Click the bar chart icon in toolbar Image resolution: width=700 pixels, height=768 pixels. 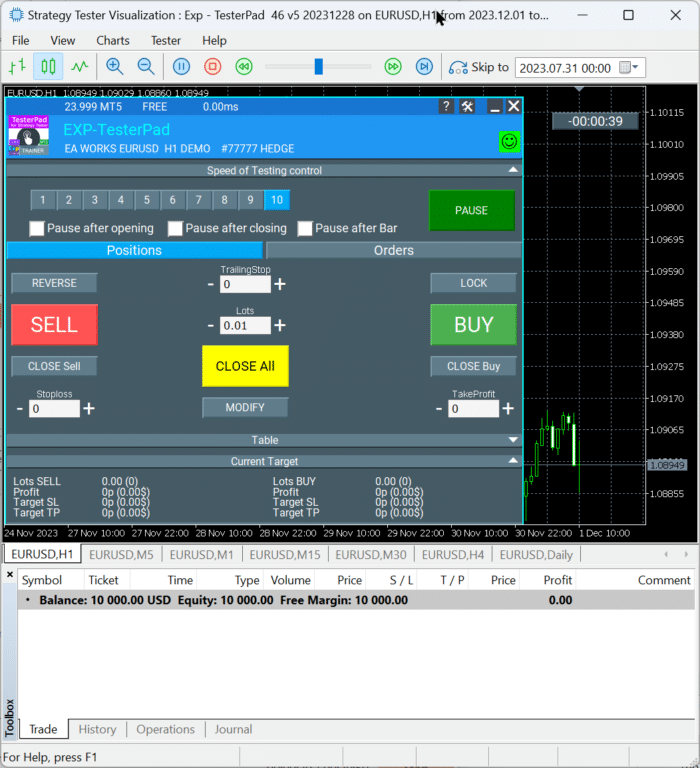pos(17,67)
